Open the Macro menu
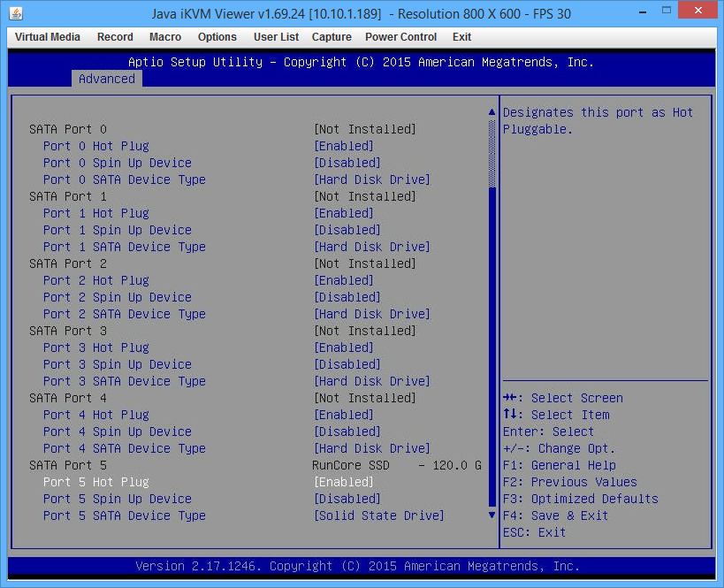The image size is (724, 588). (165, 37)
